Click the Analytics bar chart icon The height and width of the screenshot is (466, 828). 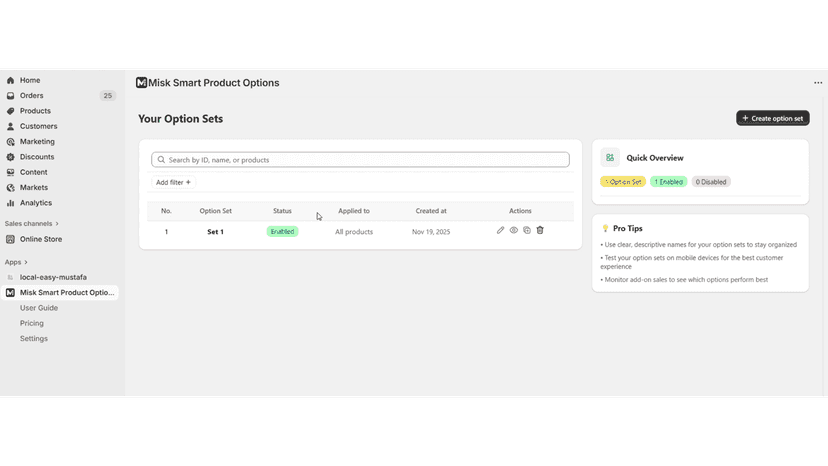coord(11,203)
